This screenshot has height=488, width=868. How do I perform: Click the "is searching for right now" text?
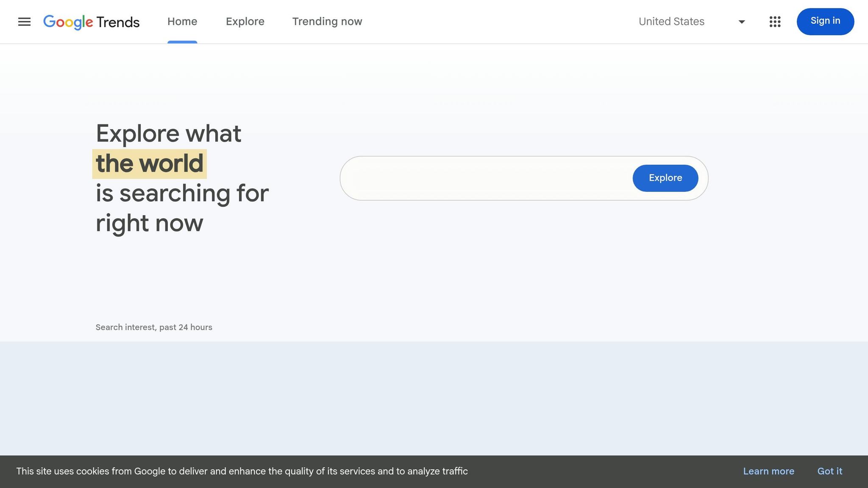click(182, 208)
